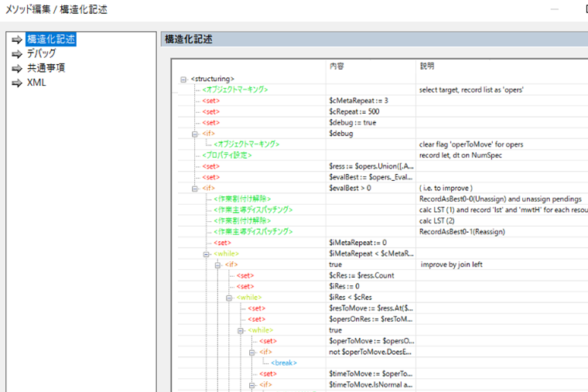Click description 'improve by join left'

click(452, 264)
